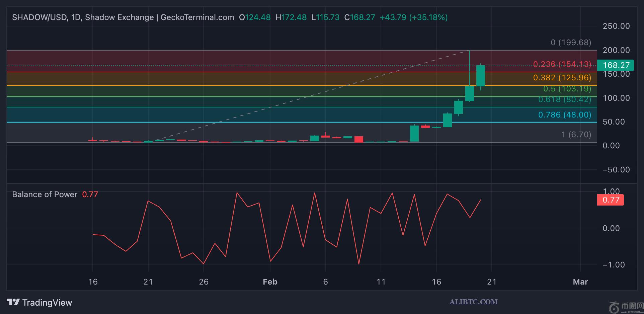Click the TradingView logo
The height and width of the screenshot is (314, 644).
39,303
